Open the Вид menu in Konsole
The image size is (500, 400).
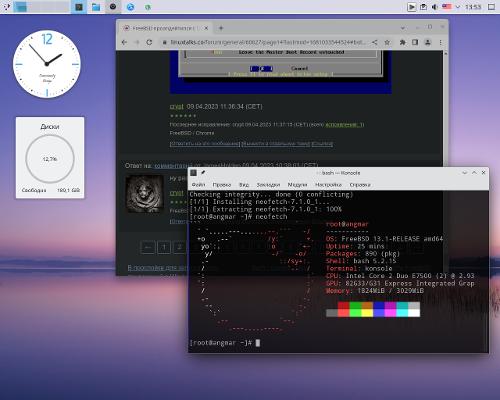(244, 185)
